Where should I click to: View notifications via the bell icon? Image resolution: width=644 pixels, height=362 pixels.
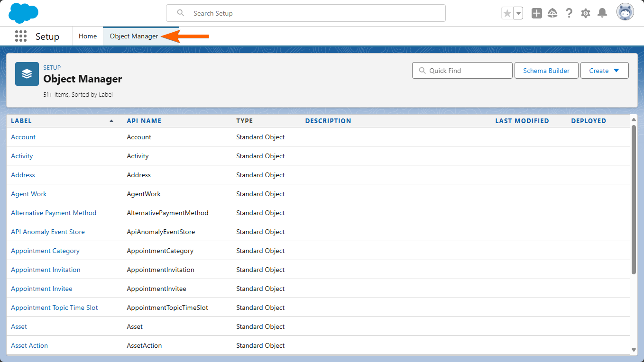pyautogui.click(x=602, y=13)
